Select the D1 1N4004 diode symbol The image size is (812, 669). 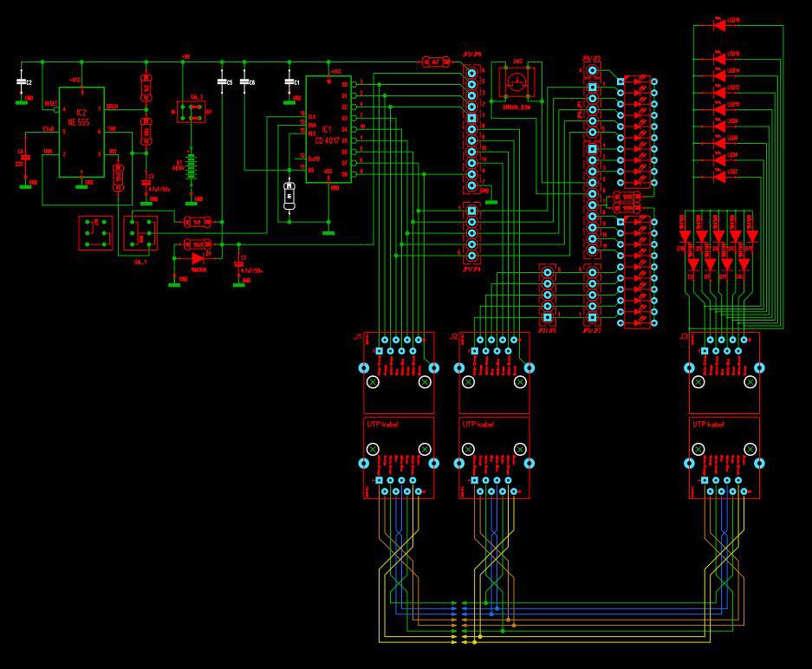tap(198, 258)
